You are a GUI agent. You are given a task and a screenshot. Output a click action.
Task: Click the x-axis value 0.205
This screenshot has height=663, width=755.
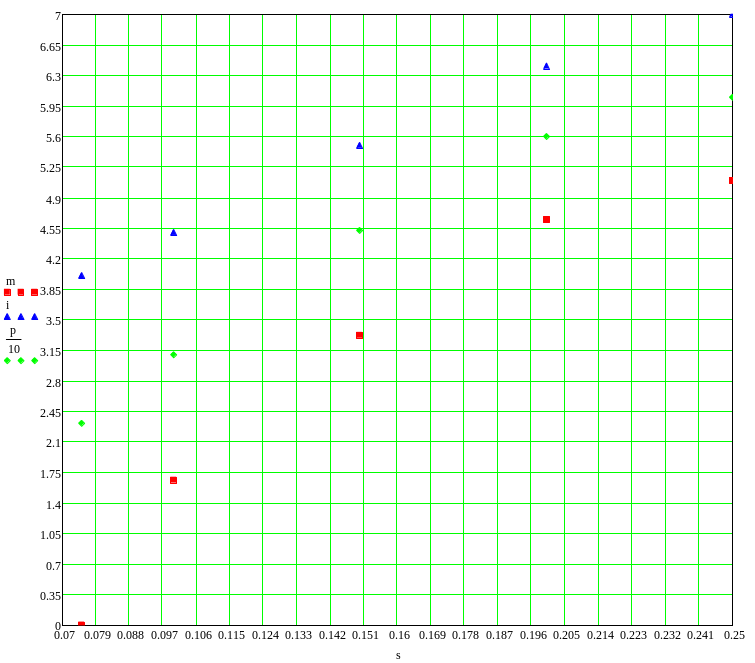point(566,635)
